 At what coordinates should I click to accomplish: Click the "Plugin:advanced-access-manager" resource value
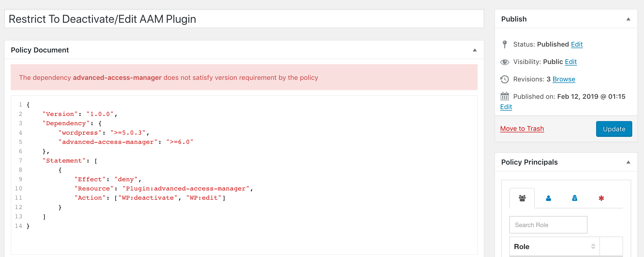(186, 189)
